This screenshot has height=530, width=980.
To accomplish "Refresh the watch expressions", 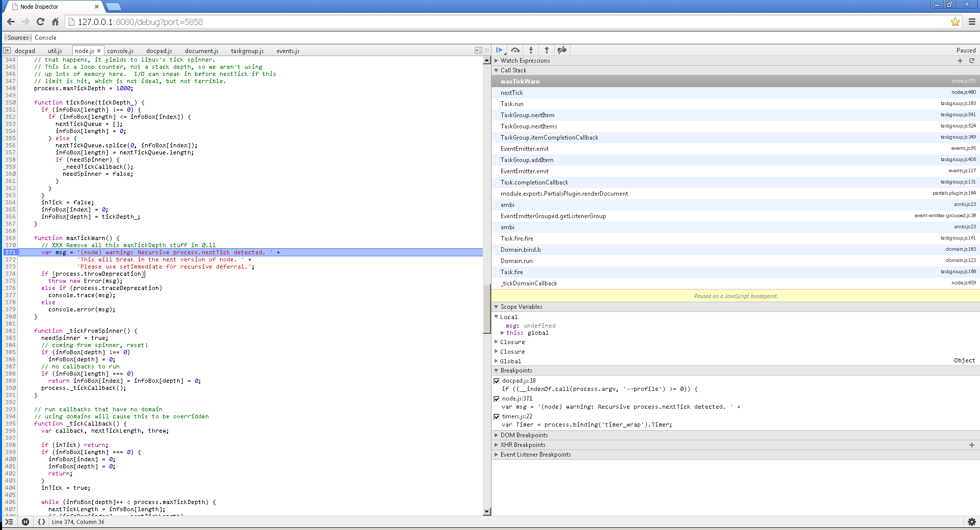I will click(x=972, y=61).
